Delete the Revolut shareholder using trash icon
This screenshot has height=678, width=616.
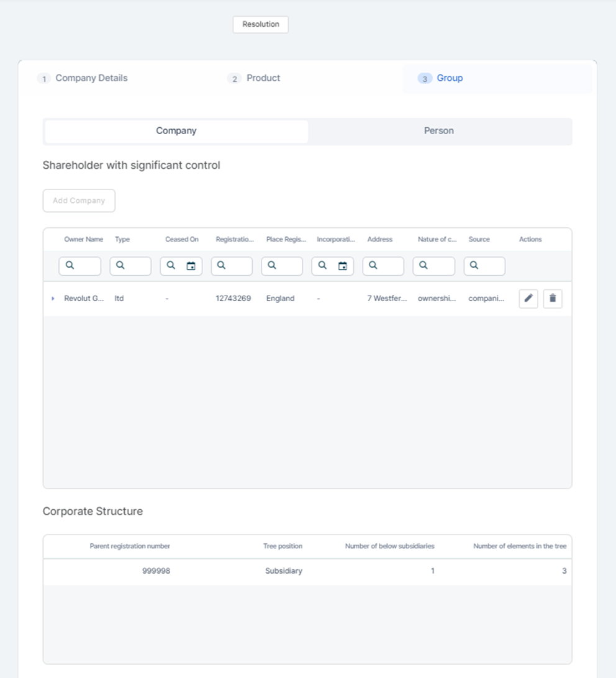coord(552,299)
